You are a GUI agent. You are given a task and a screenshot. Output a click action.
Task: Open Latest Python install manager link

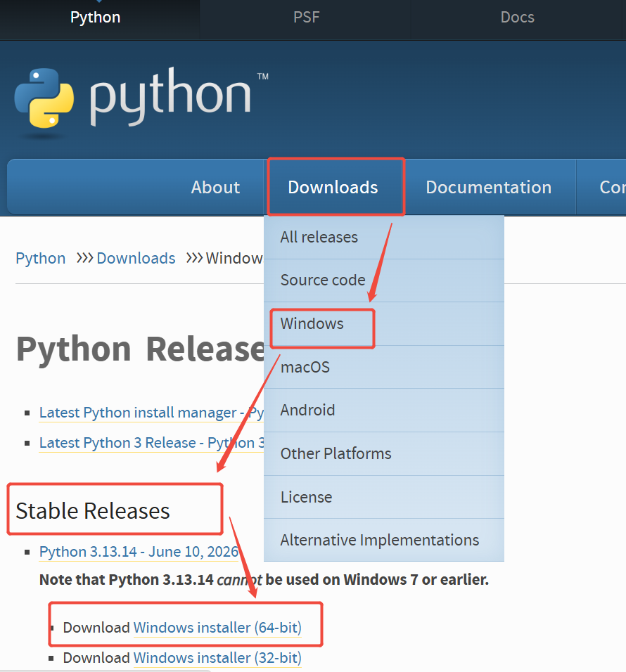click(x=151, y=413)
